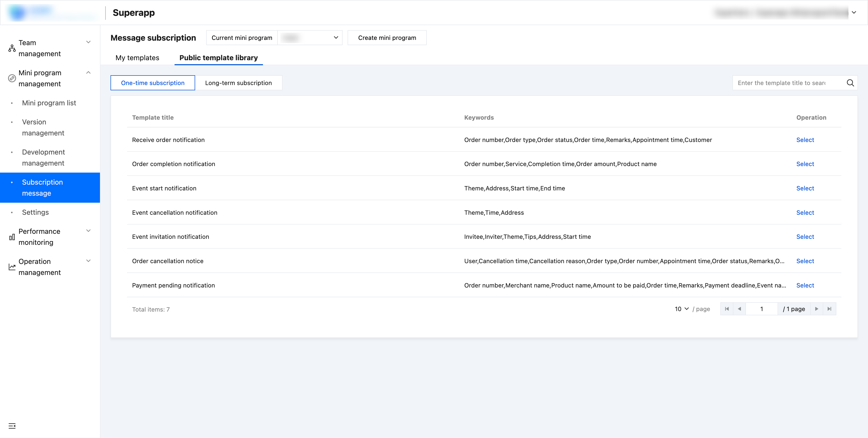Image resolution: width=868 pixels, height=438 pixels.
Task: Click the search magnifier icon
Action: pos(850,83)
